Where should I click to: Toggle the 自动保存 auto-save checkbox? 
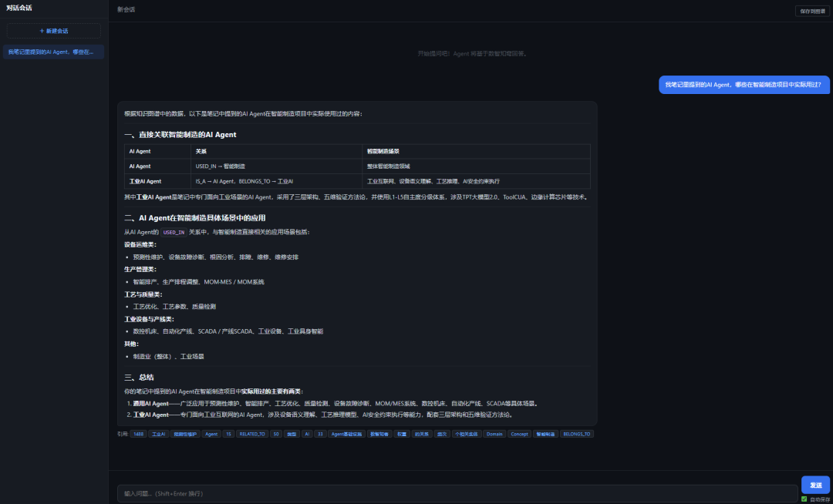tap(804, 499)
